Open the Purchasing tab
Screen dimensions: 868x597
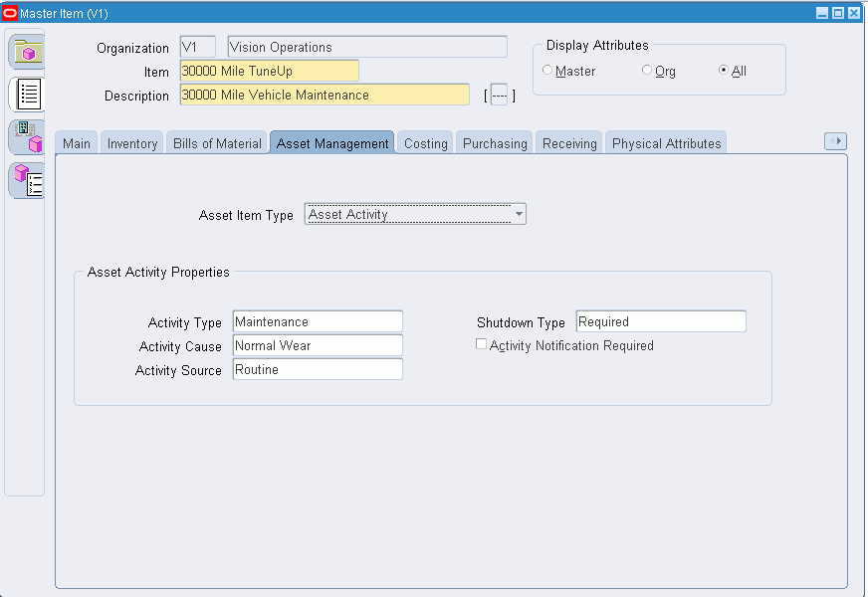point(495,143)
